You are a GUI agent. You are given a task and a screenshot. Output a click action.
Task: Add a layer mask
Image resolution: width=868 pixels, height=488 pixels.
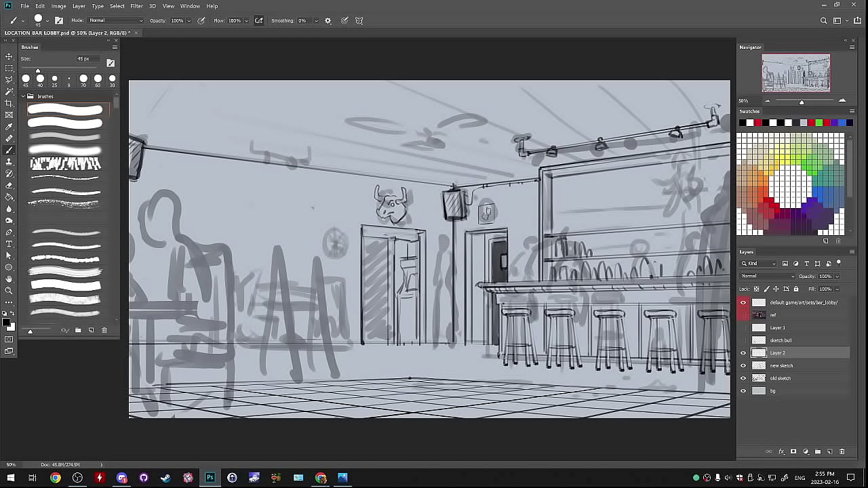[793, 451]
